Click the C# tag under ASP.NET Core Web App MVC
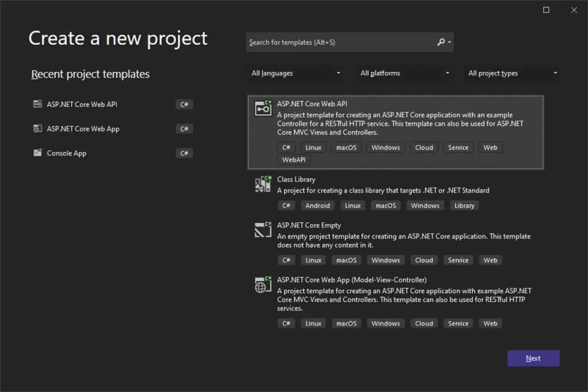588x392 pixels. (287, 323)
